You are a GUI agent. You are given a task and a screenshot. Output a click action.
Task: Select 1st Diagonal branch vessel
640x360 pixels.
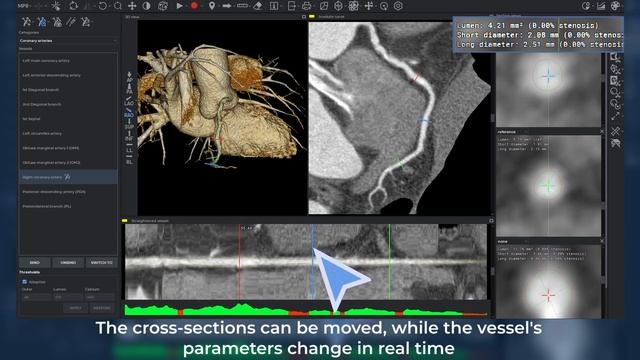click(68, 89)
